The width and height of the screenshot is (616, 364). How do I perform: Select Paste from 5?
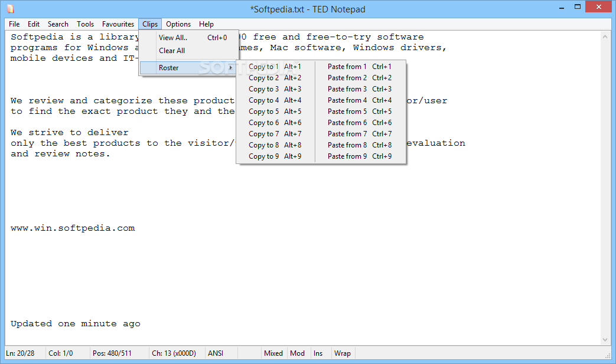(x=360, y=112)
